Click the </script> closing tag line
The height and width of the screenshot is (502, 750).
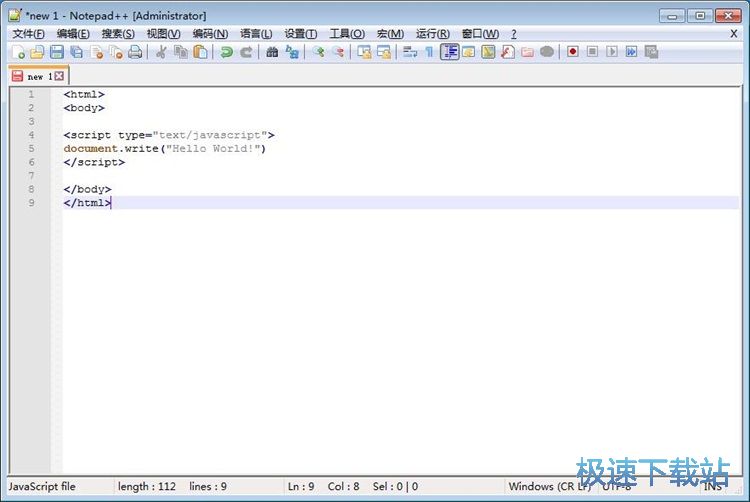(94, 162)
